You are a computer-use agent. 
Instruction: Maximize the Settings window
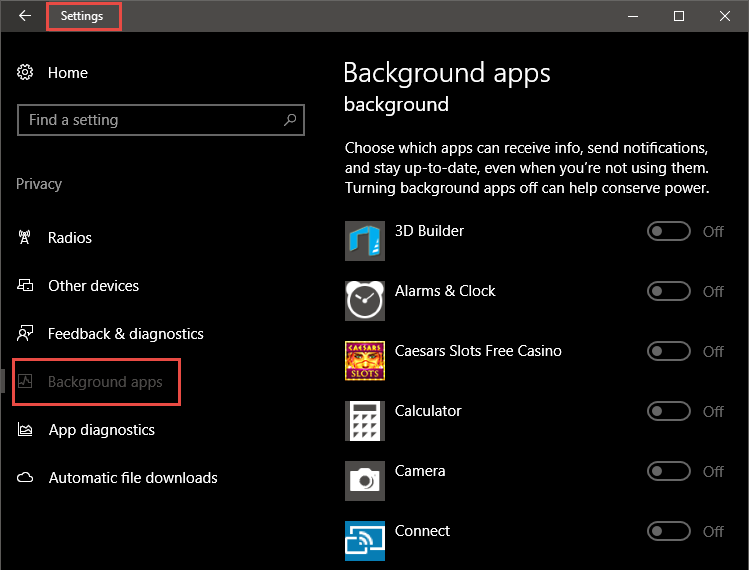[x=679, y=16]
